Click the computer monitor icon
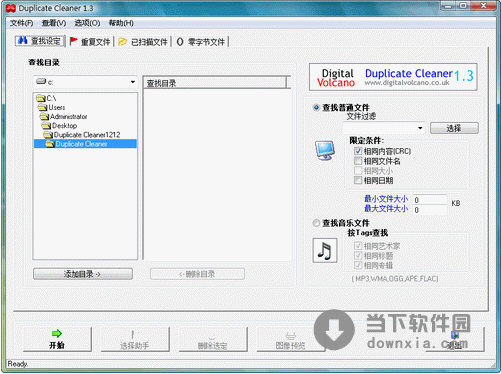This screenshot has width=501, height=374. 325,151
